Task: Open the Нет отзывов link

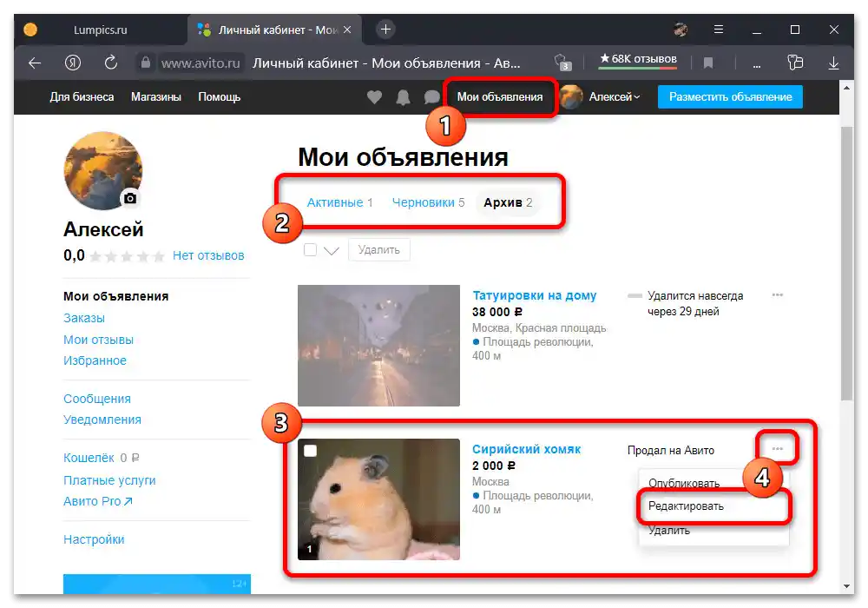Action: 208,255
